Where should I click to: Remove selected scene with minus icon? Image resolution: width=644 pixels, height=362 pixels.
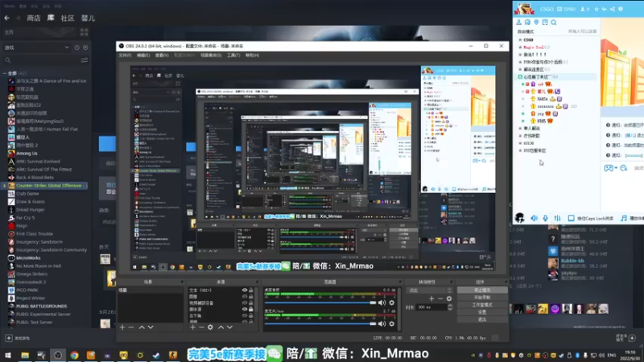(131, 327)
